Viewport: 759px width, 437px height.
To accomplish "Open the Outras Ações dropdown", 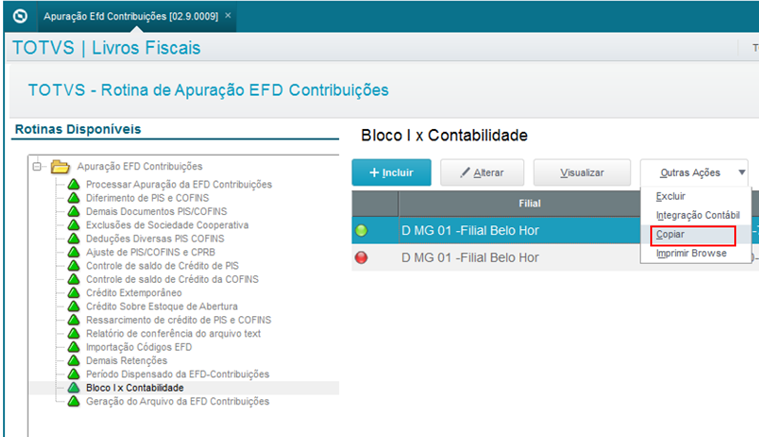I will click(694, 172).
